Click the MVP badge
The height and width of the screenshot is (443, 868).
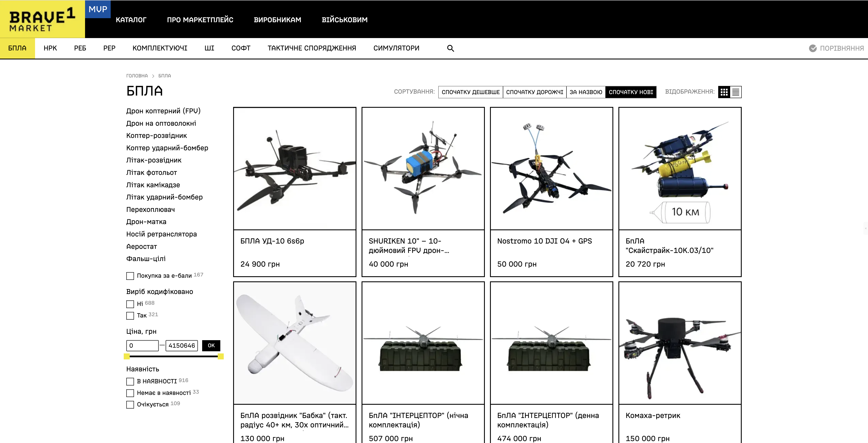98,9
